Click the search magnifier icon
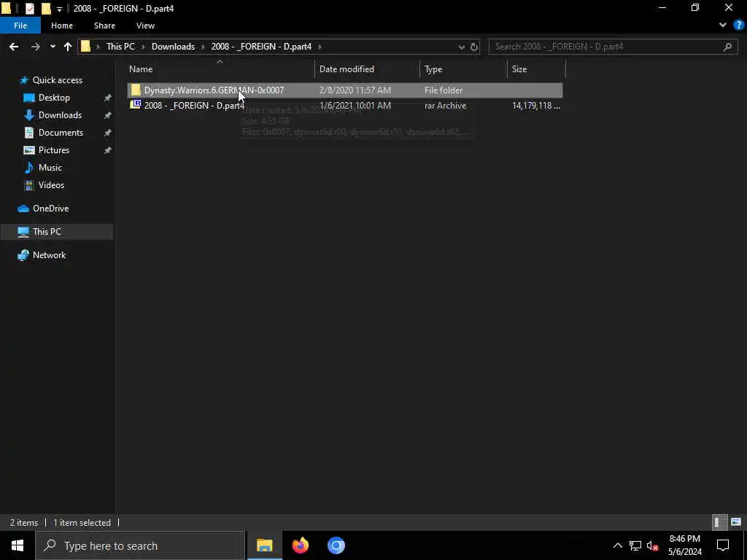This screenshot has width=747, height=560. (x=727, y=47)
